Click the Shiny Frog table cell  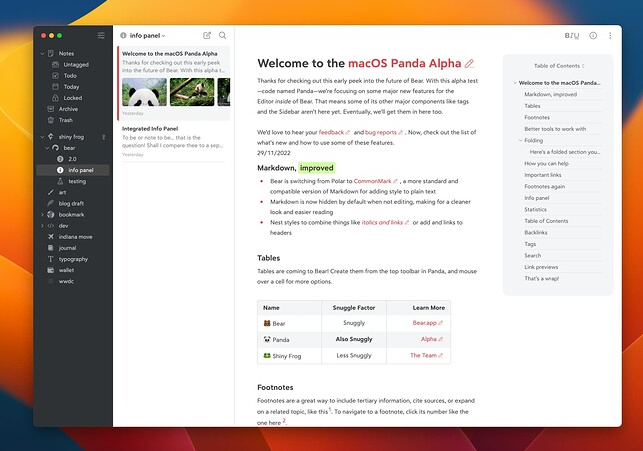coord(289,355)
